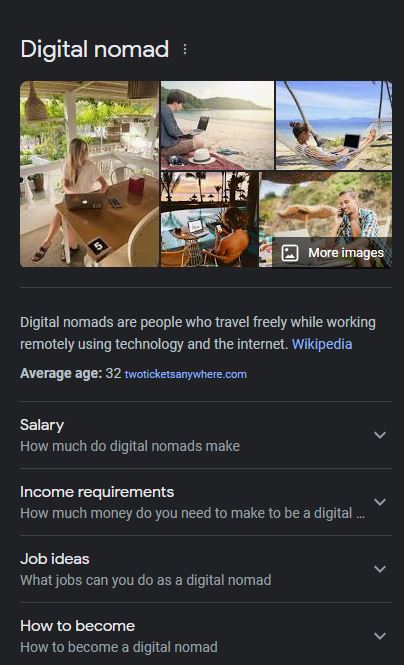Screen dimensions: 404x665
Task: Select the Salary section title
Action: (42, 425)
